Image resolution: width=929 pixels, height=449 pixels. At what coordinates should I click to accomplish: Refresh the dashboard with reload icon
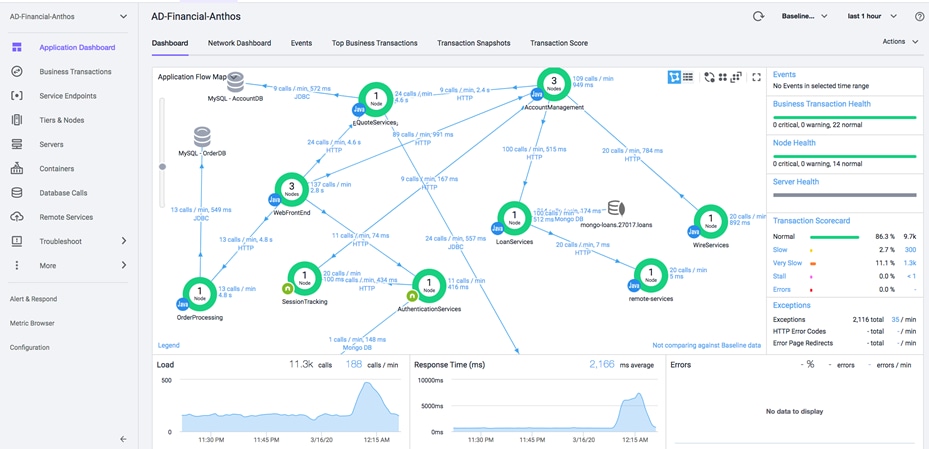pyautogui.click(x=758, y=17)
